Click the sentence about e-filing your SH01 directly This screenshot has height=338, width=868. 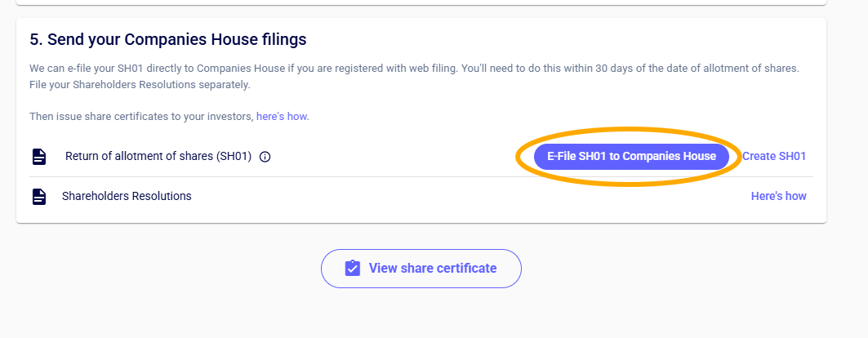click(x=243, y=69)
